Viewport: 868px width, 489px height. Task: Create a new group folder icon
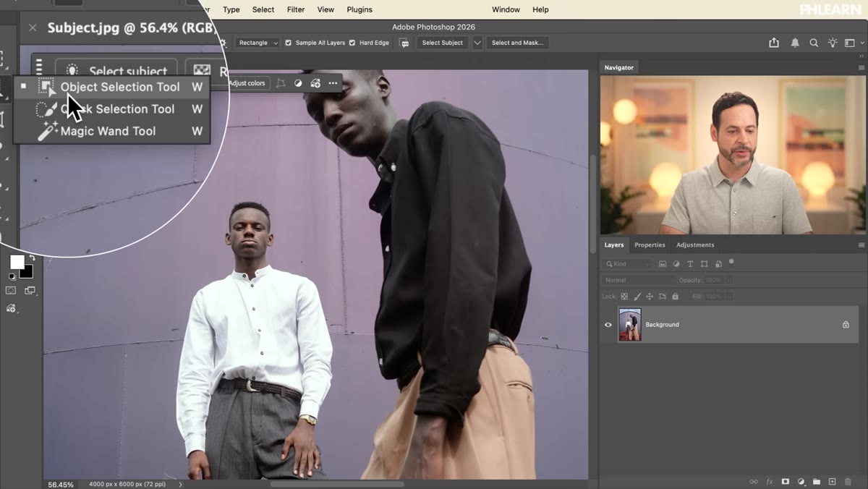(x=817, y=481)
